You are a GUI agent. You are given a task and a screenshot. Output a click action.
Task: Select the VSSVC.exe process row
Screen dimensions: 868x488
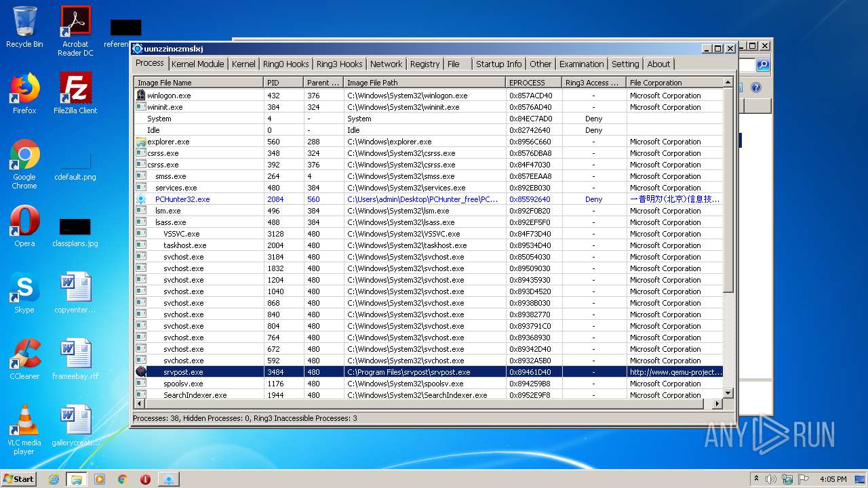pos(429,234)
